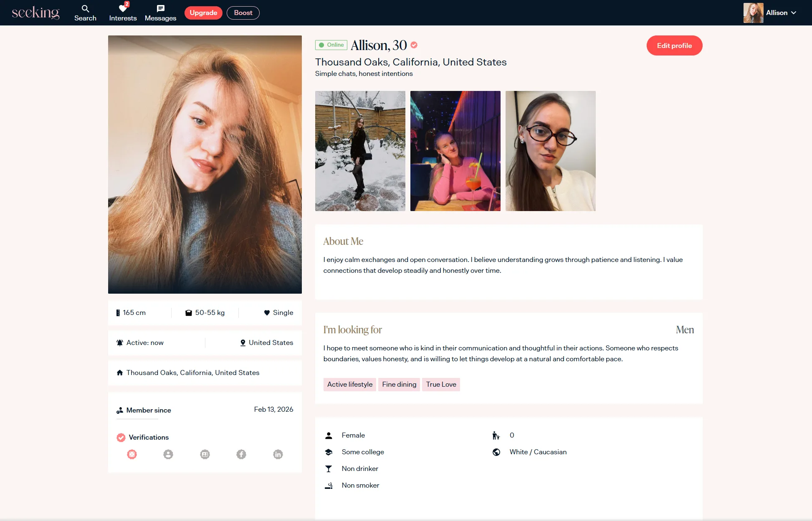Click the Edit profile button
Viewport: 812px width, 521px height.
pyautogui.click(x=674, y=45)
